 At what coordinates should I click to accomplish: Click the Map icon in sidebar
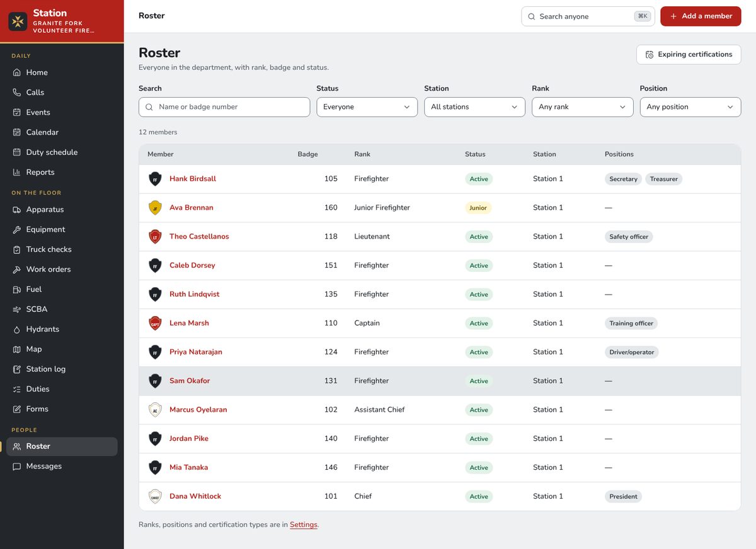(17, 349)
